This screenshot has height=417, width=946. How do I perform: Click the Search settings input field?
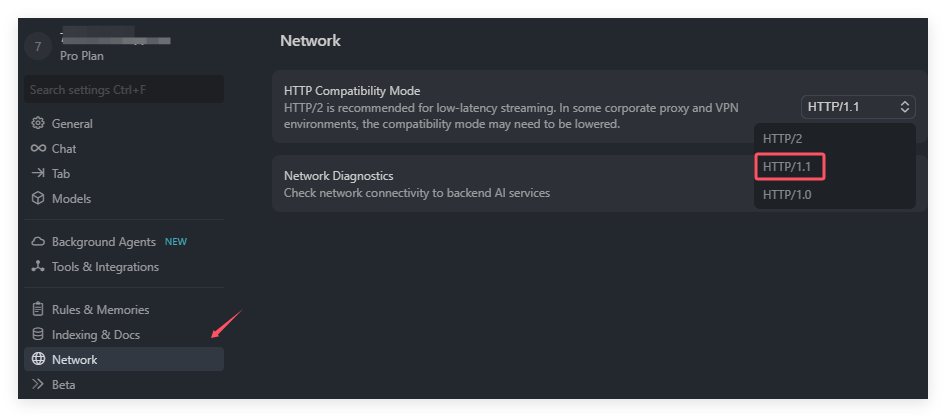pos(124,89)
